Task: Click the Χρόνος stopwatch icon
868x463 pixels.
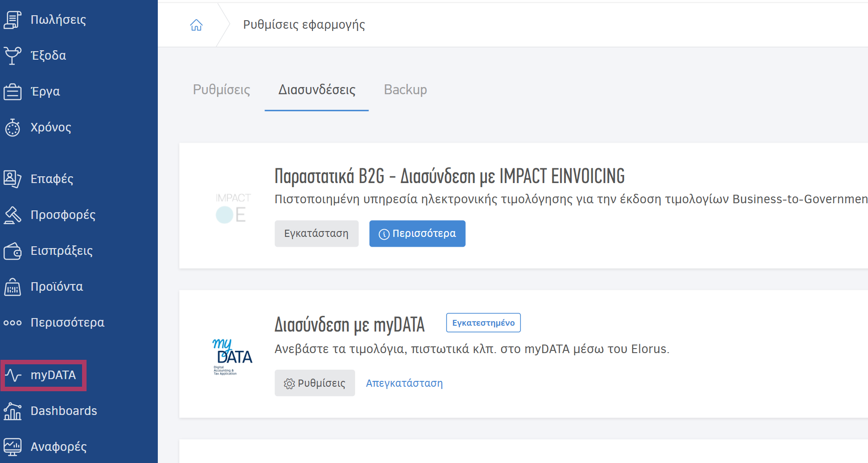Action: pos(13,127)
